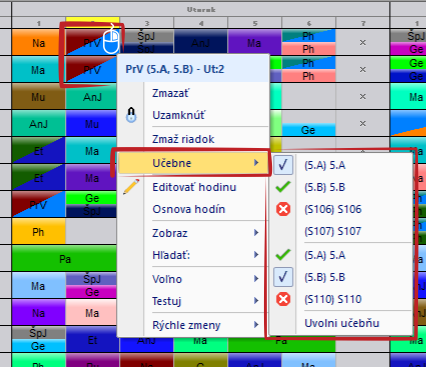Image resolution: width=426 pixels, height=367 pixels.
Task: Click the wide green Pa lesson block
Action: pos(65,259)
